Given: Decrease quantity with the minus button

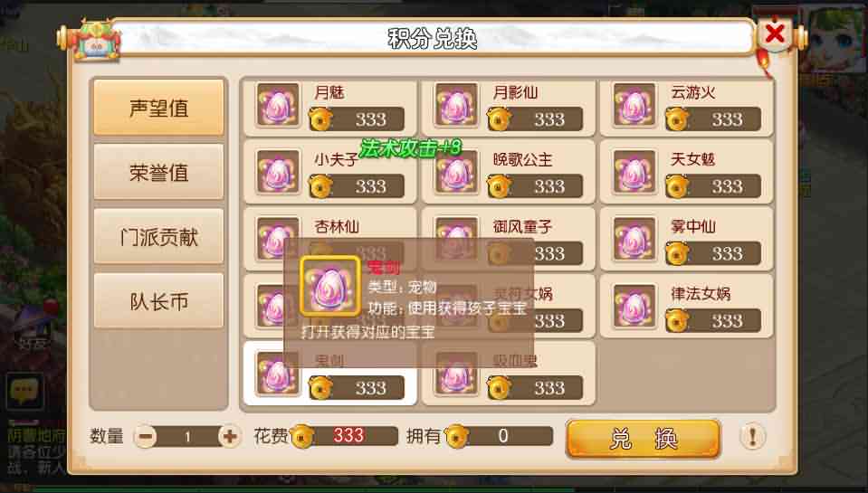Looking at the screenshot, I should click(x=146, y=437).
